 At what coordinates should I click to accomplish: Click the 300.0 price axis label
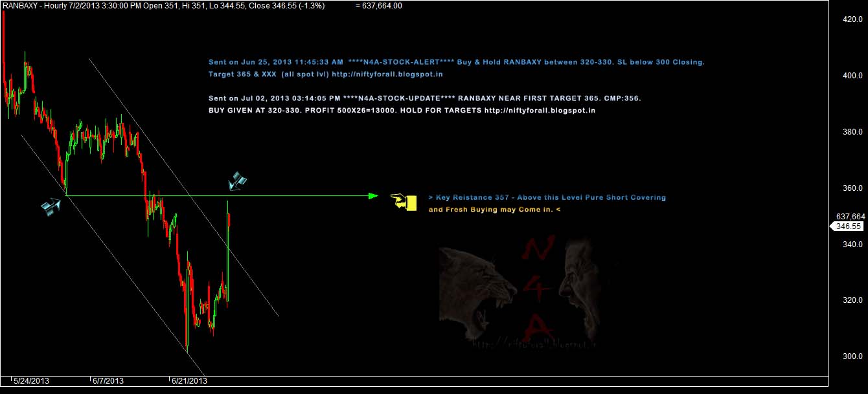coord(851,357)
